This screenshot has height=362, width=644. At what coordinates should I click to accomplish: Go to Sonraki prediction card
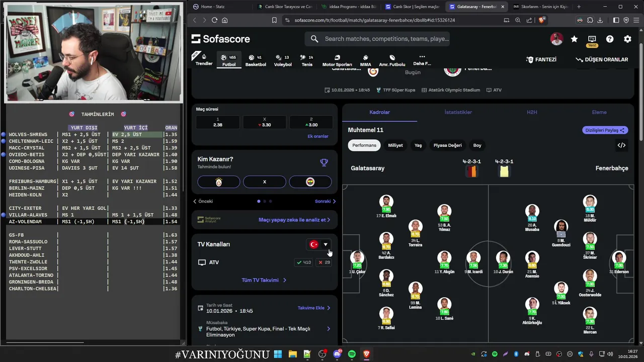(x=325, y=201)
